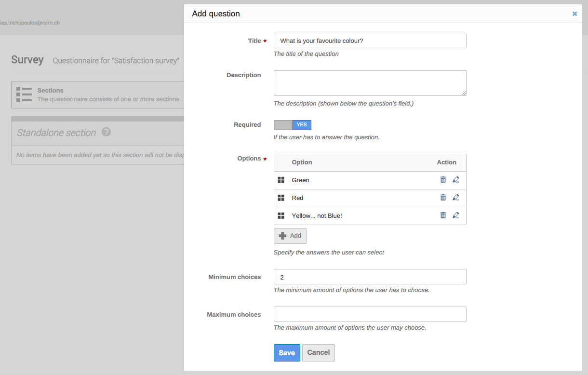The height and width of the screenshot is (375, 588).
Task: Edit the "Yellow... not Blue!" option
Action: point(455,215)
